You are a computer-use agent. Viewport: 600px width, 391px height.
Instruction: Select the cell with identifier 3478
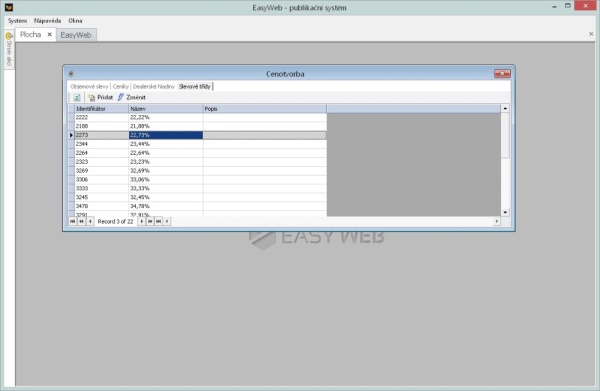(x=101, y=206)
